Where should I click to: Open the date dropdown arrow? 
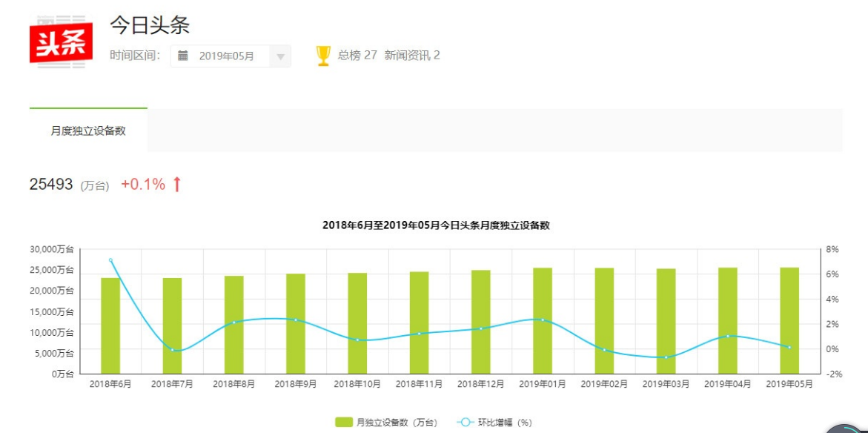[x=280, y=56]
